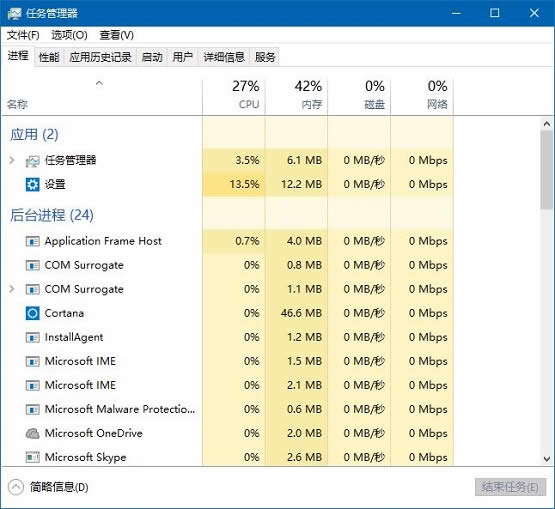Switch to the 详细信息 tab

click(224, 57)
